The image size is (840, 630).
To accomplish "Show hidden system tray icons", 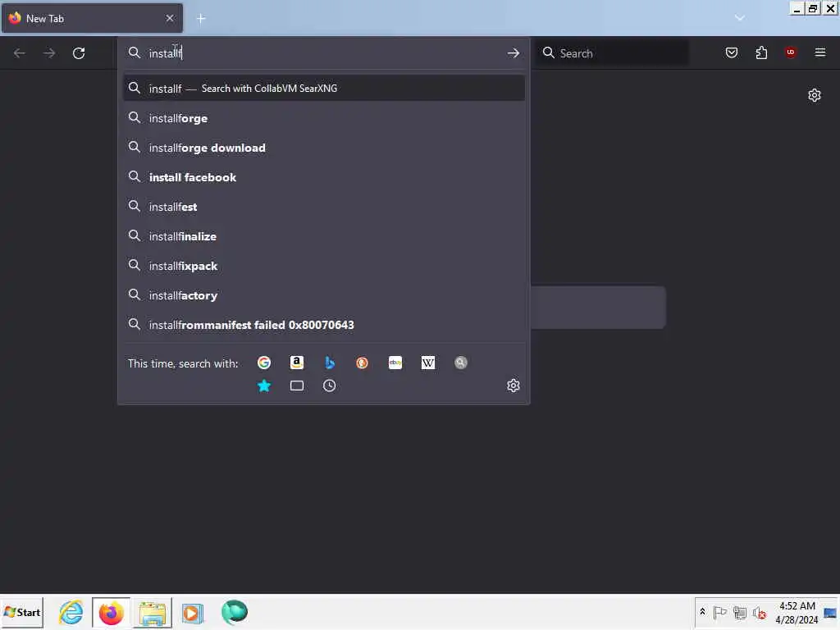I will 703,612.
